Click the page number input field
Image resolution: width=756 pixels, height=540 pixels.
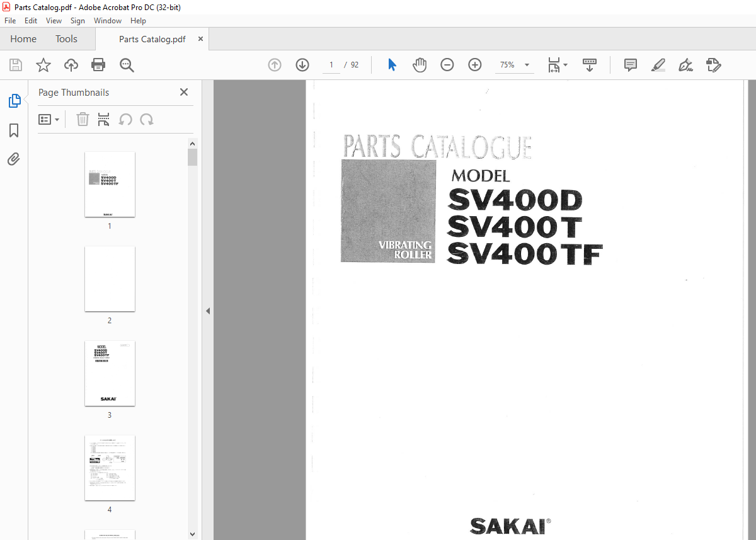[331, 65]
